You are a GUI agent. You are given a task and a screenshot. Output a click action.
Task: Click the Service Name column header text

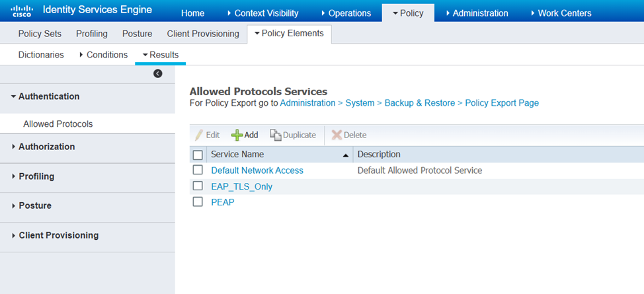tap(237, 155)
